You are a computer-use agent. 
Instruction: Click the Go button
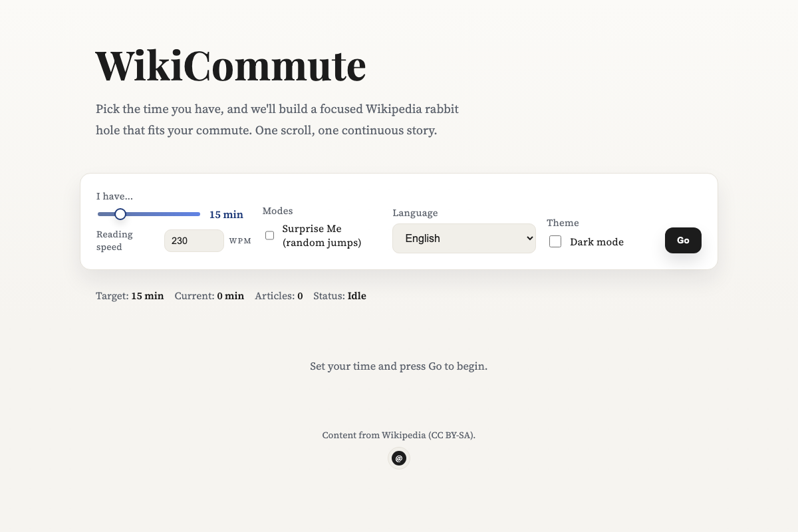683,240
